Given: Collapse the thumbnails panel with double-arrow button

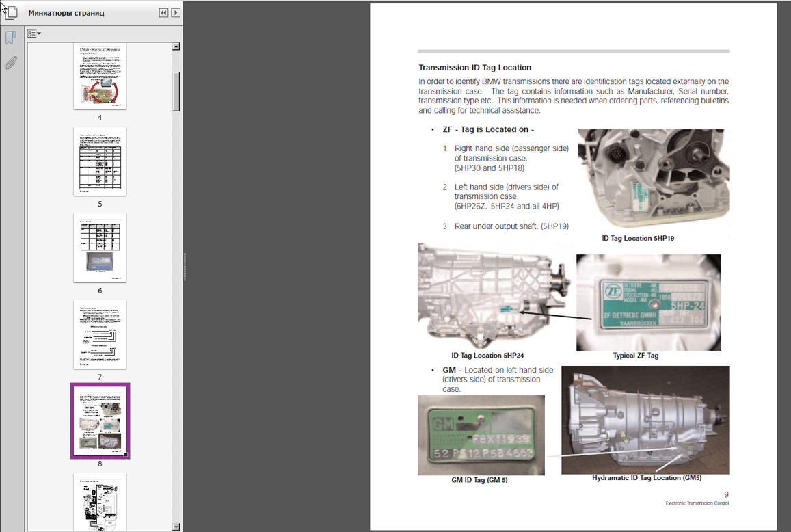Looking at the screenshot, I should click(x=163, y=12).
